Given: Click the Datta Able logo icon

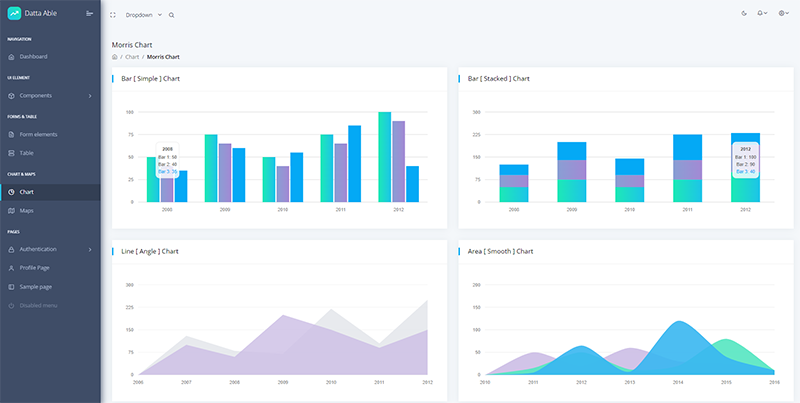Looking at the screenshot, I should pyautogui.click(x=14, y=14).
